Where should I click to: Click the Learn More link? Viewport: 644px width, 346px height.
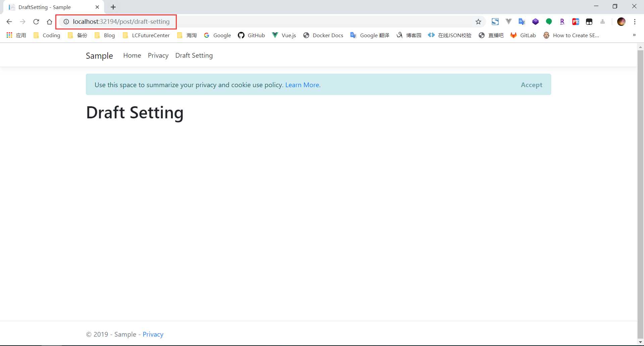pyautogui.click(x=302, y=85)
